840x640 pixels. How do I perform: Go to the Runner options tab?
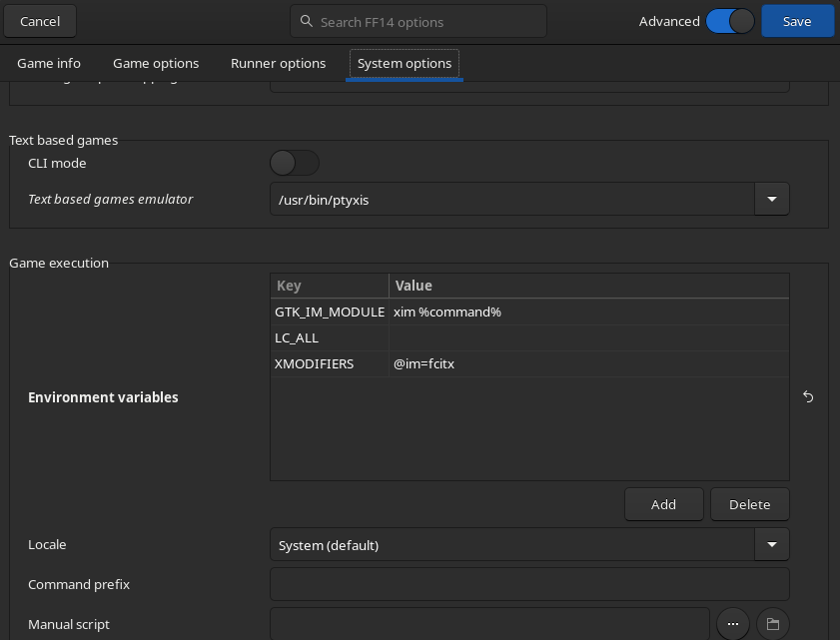[278, 63]
